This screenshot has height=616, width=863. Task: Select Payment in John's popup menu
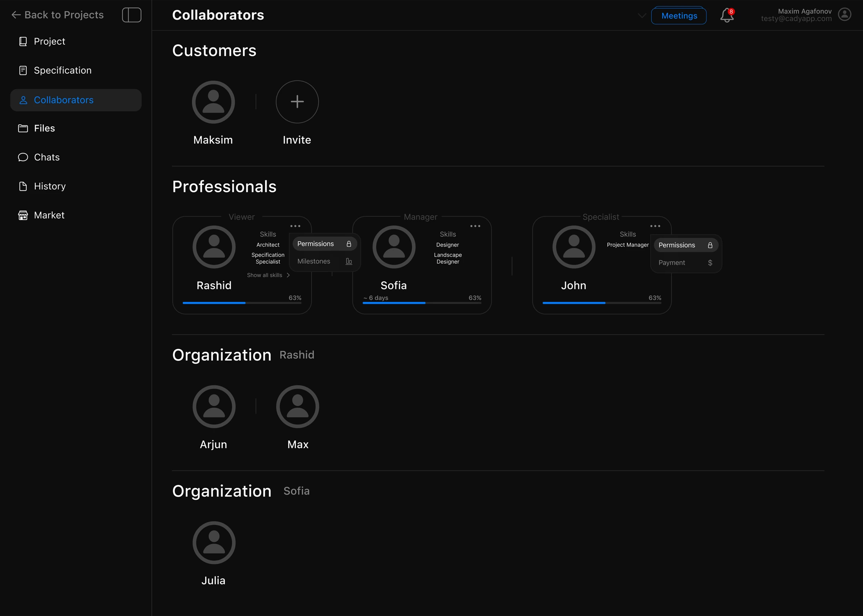[686, 263]
